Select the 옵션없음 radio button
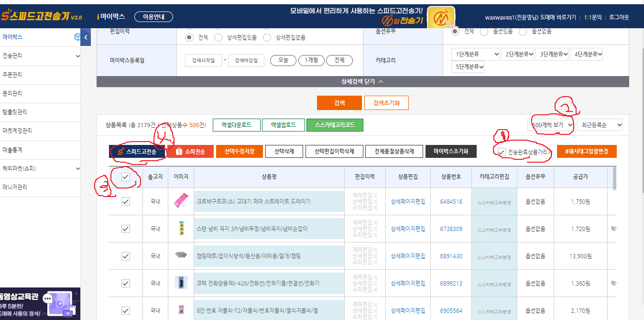This screenshot has height=320, width=644. click(x=523, y=31)
